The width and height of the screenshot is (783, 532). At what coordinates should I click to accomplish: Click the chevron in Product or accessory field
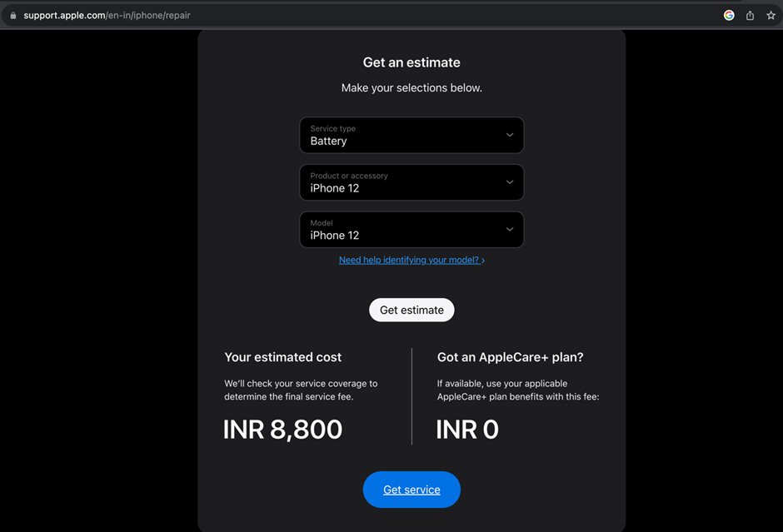509,182
